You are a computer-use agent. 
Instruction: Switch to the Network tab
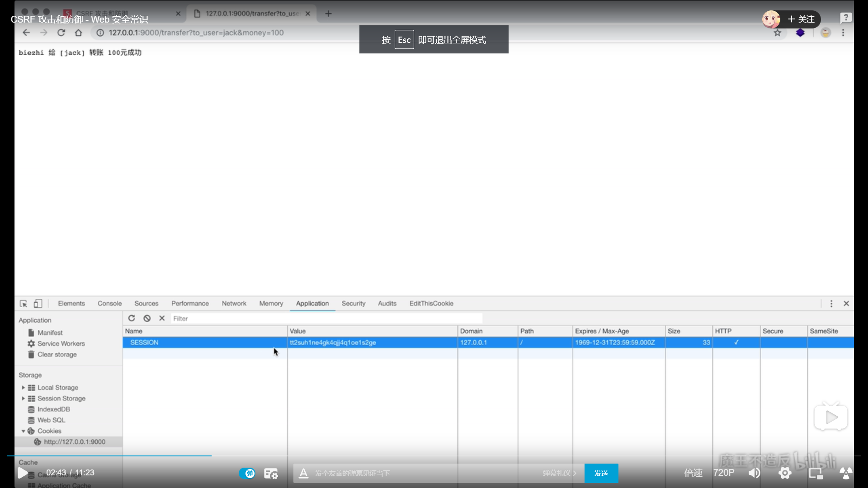click(x=234, y=304)
